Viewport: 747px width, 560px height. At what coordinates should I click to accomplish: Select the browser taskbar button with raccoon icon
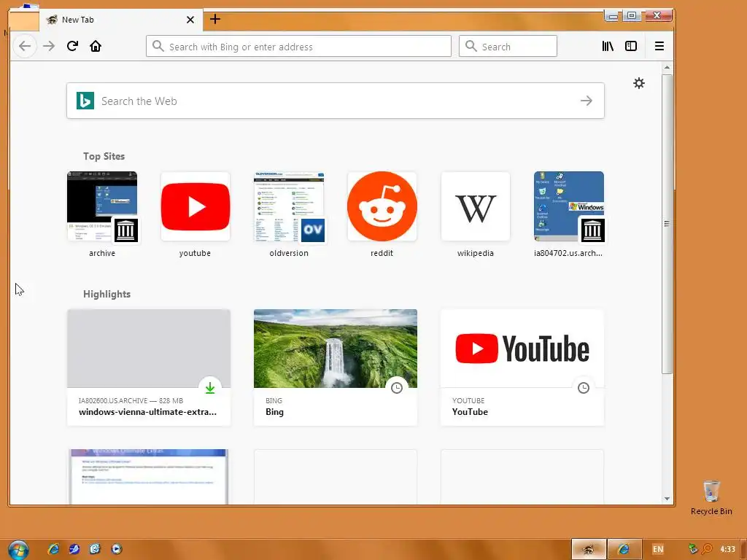coord(589,549)
